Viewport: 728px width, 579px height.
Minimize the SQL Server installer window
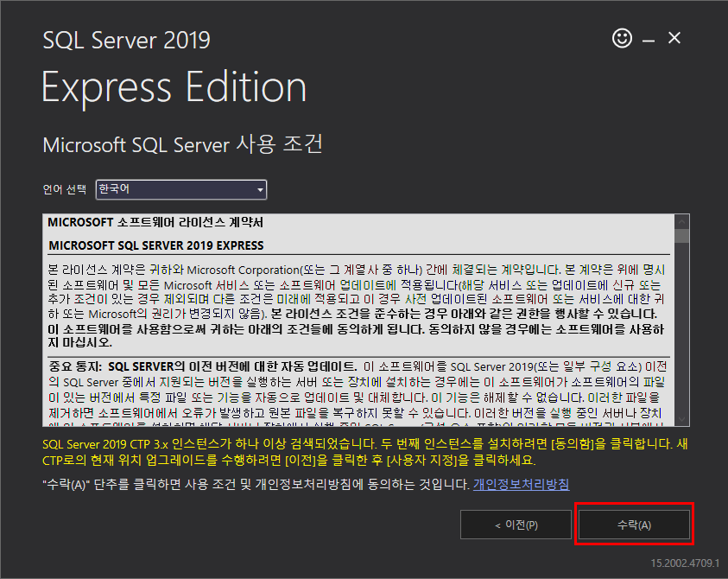coord(649,41)
